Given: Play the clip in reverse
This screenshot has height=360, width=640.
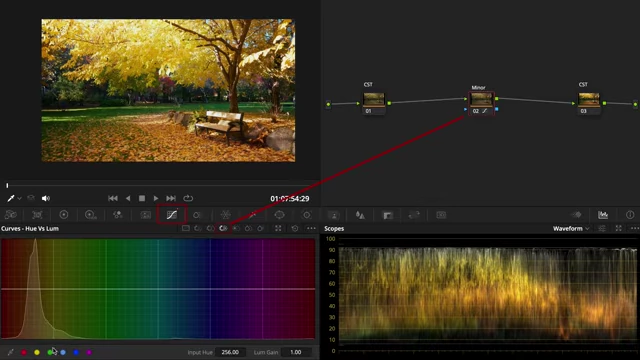Looking at the screenshot, I should click(x=128, y=198).
